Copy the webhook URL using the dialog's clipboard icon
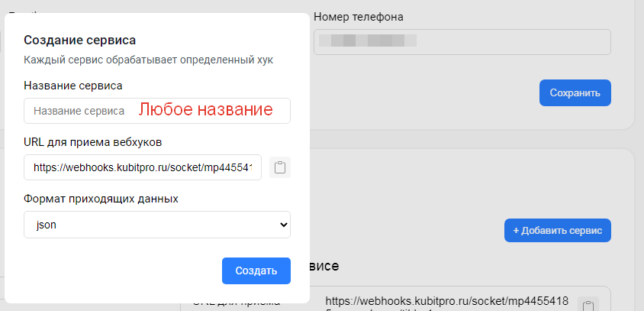The image size is (644, 311). (x=280, y=168)
